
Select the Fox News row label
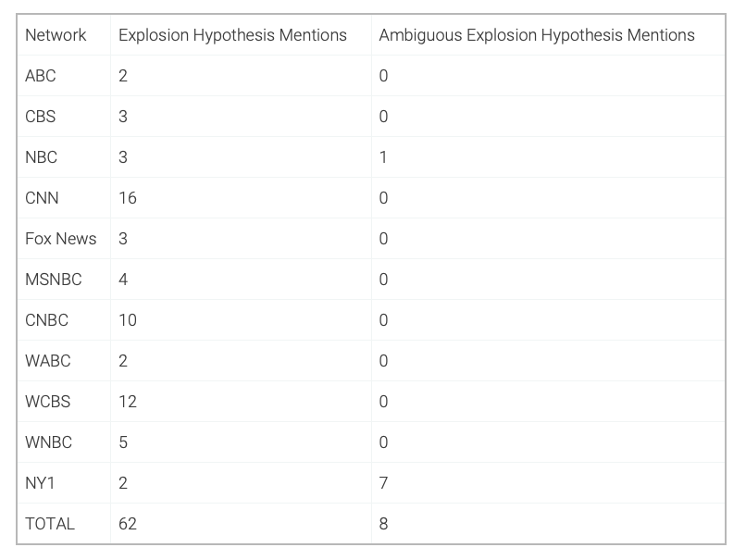pos(61,239)
